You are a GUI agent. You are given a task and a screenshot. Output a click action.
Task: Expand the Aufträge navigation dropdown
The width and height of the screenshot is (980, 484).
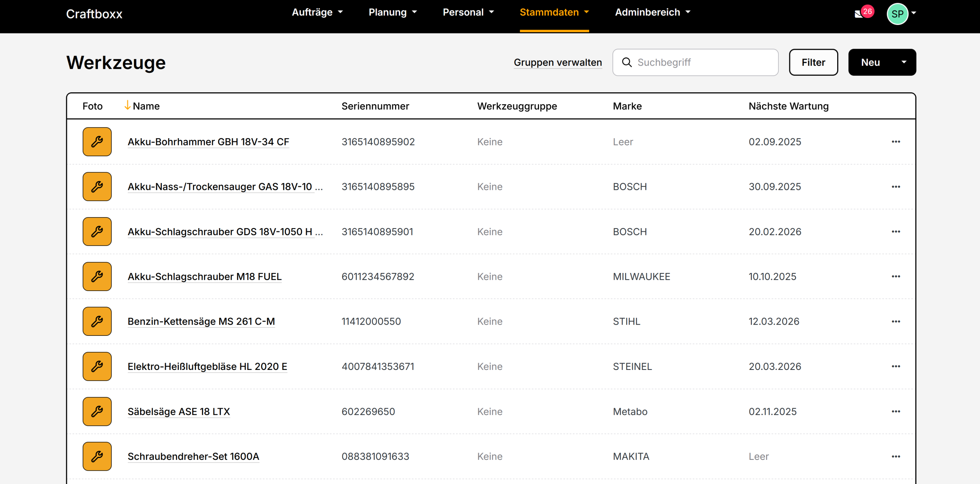317,12
